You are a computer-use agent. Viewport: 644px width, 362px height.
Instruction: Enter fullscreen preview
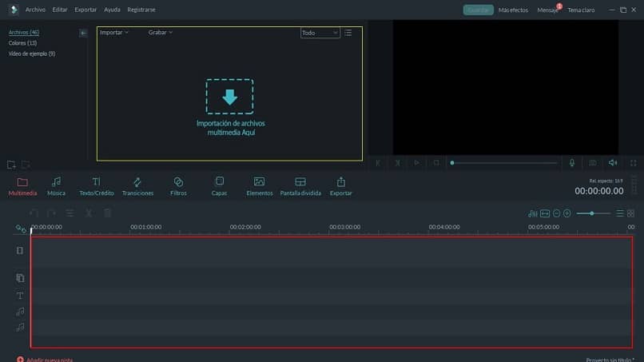(x=634, y=163)
